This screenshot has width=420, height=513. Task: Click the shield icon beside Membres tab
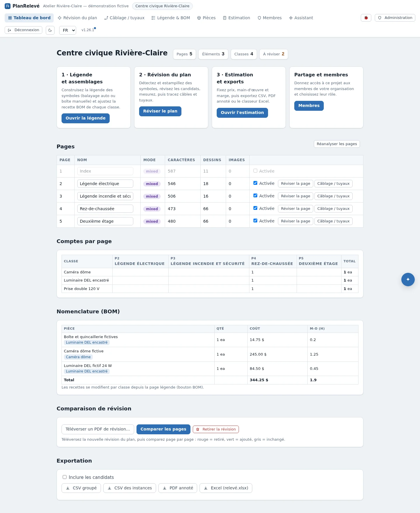[x=259, y=18]
